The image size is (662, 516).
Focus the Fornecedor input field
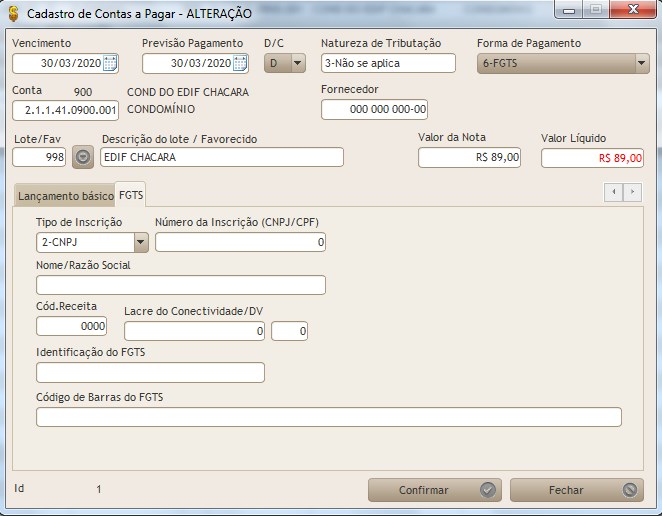click(x=374, y=109)
